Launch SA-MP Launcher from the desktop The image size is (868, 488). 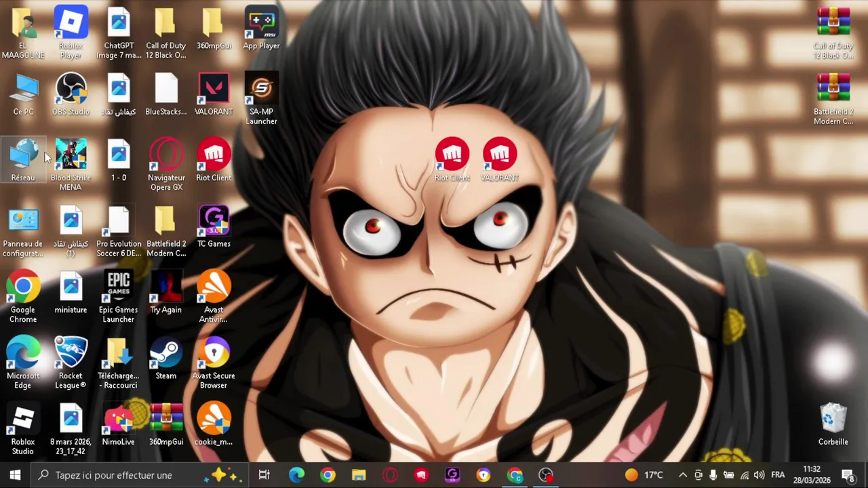click(x=262, y=100)
